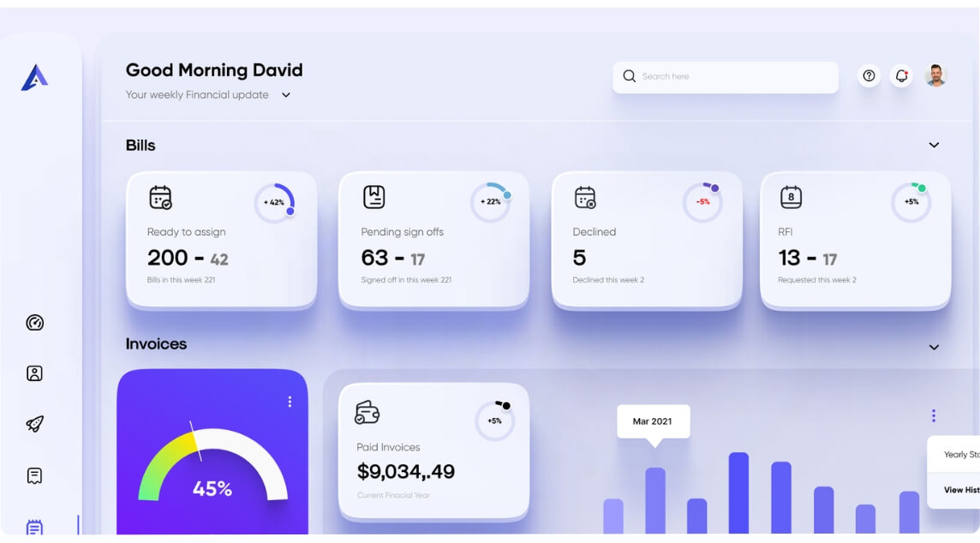Open the Paid Invoices card
The image size is (980, 543).
coord(433,451)
